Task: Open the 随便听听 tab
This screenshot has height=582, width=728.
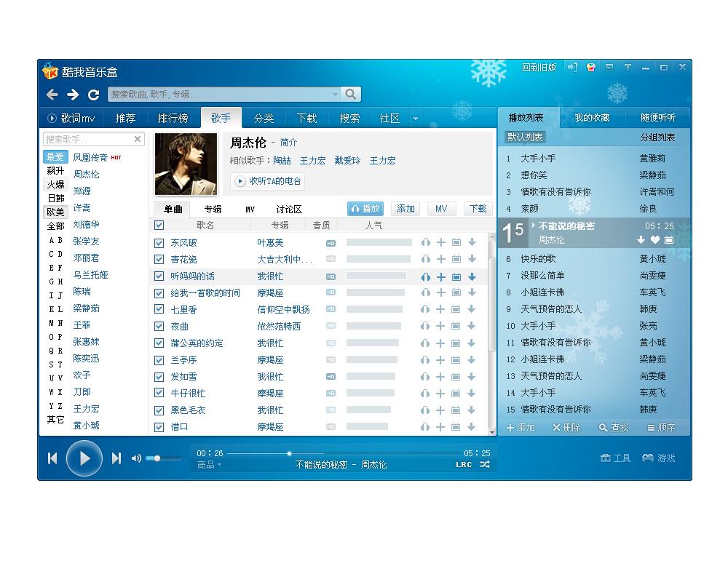Action: pos(658,117)
